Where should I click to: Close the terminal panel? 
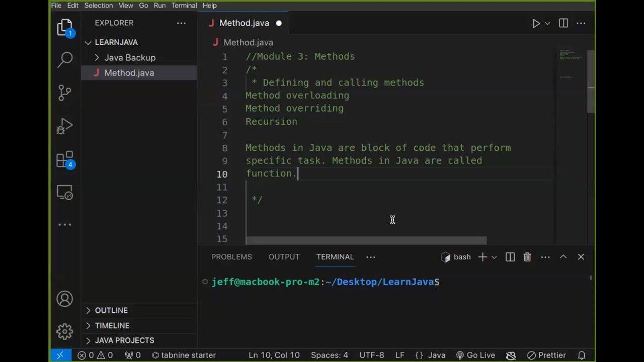(x=581, y=257)
